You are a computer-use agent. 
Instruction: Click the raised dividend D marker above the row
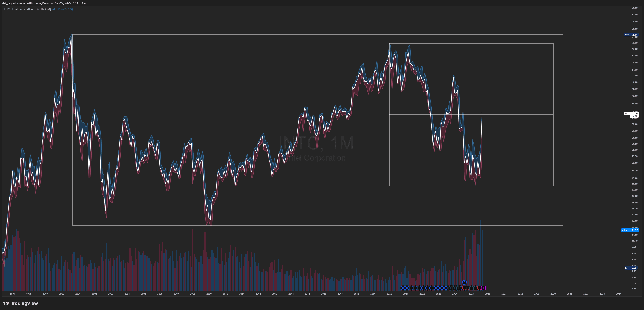pyautogui.click(x=464, y=283)
